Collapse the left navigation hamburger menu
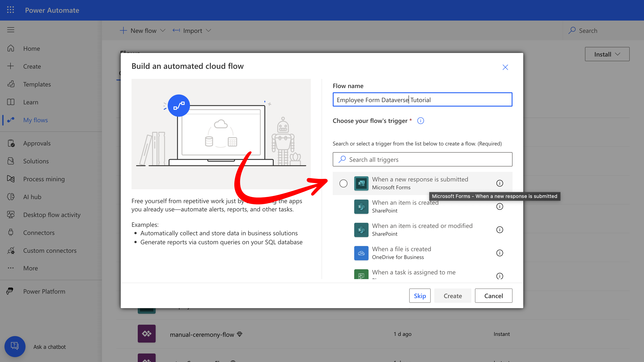Screen dimensions: 644x362 click(11, 30)
